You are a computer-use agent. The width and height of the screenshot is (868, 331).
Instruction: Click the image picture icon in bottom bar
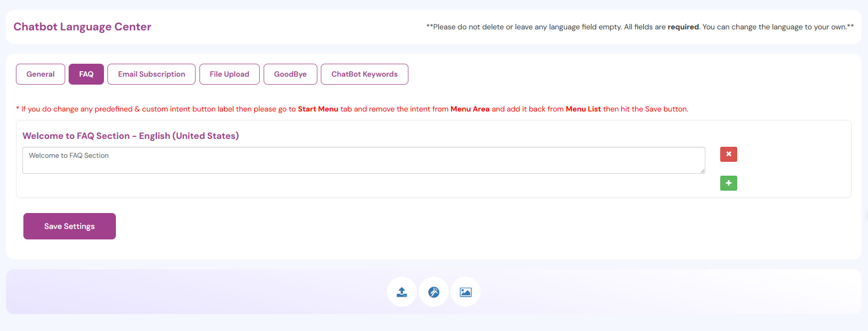click(x=466, y=292)
